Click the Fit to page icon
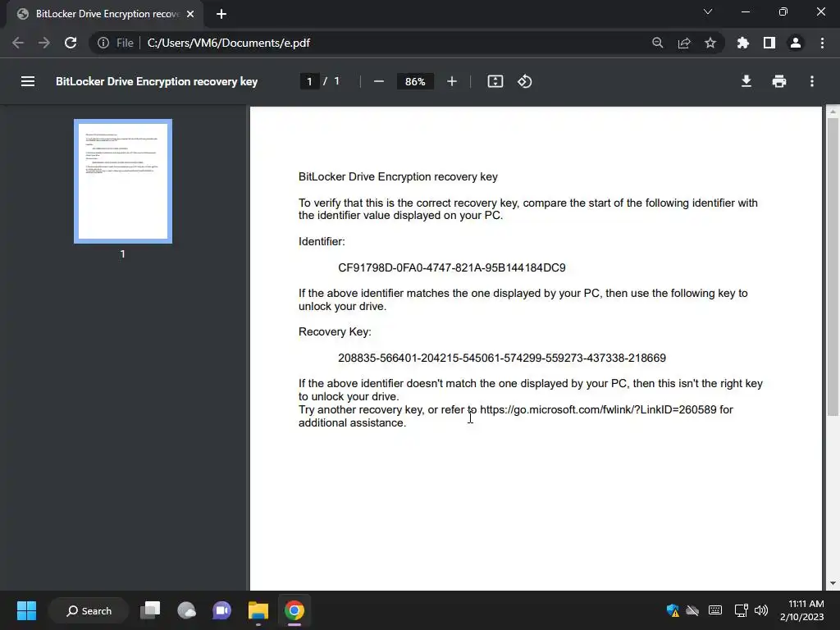Image resolution: width=840 pixels, height=630 pixels. 495,81
